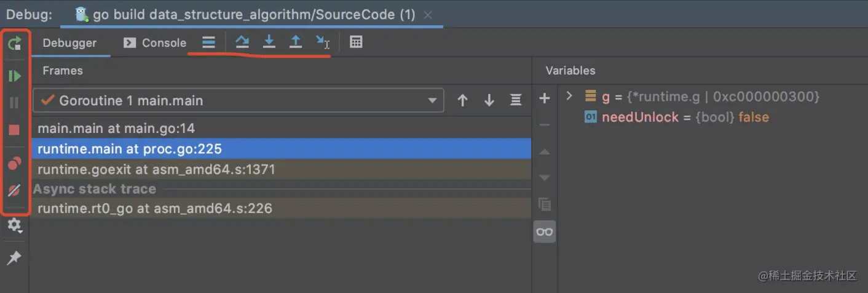This screenshot has height=293, width=868.
Task: Switch to the Console tab
Action: 155,42
